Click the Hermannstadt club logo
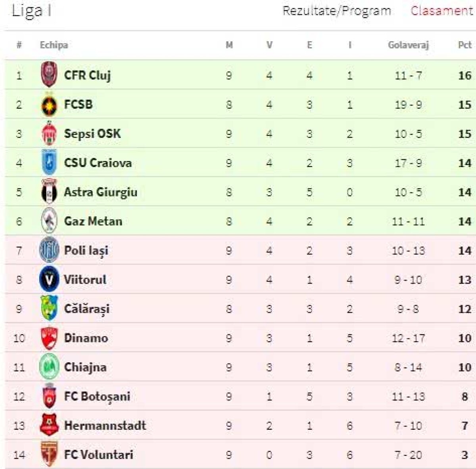 49,425
